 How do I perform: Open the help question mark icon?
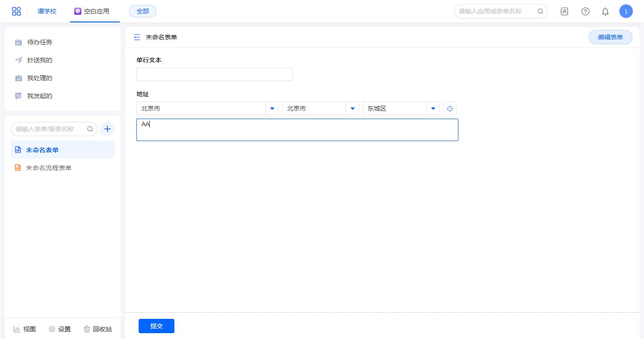click(x=585, y=12)
